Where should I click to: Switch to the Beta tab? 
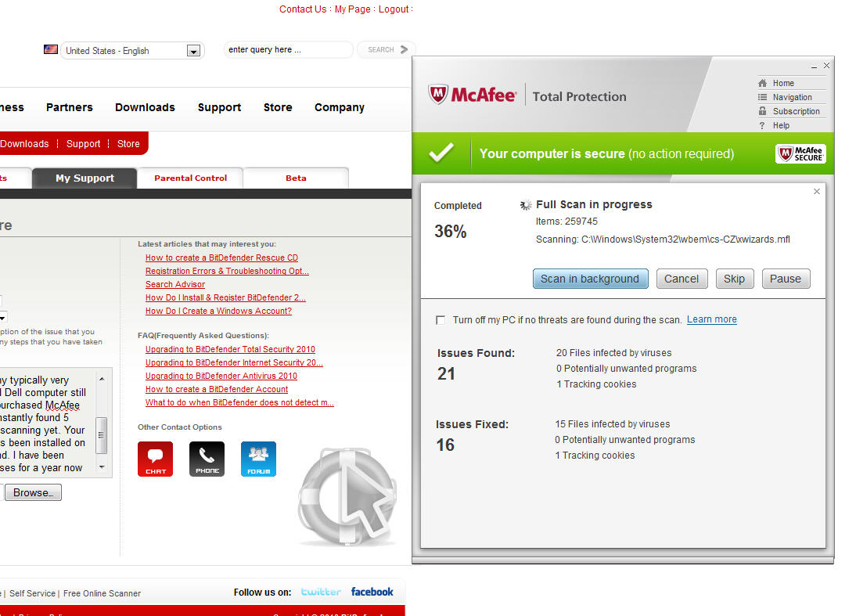296,178
